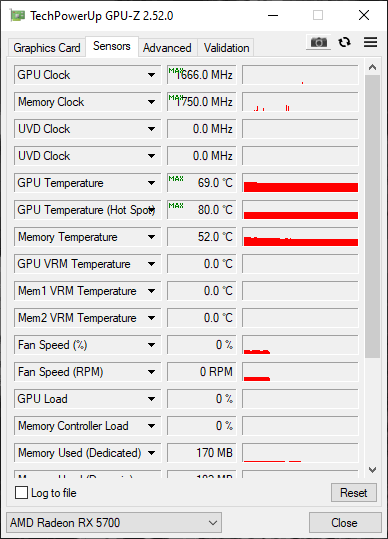This screenshot has width=388, height=539.
Task: Click the GPU-Z app icon in title bar
Action: tap(18, 15)
